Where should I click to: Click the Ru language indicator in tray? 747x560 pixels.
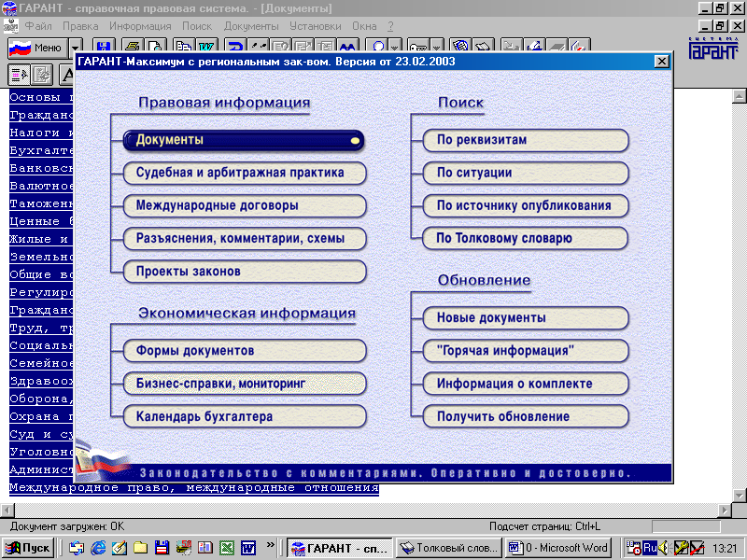tap(650, 548)
